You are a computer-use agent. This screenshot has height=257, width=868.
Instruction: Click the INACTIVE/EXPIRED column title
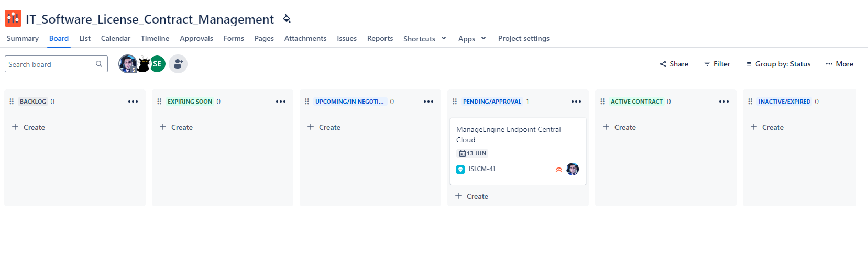(784, 102)
